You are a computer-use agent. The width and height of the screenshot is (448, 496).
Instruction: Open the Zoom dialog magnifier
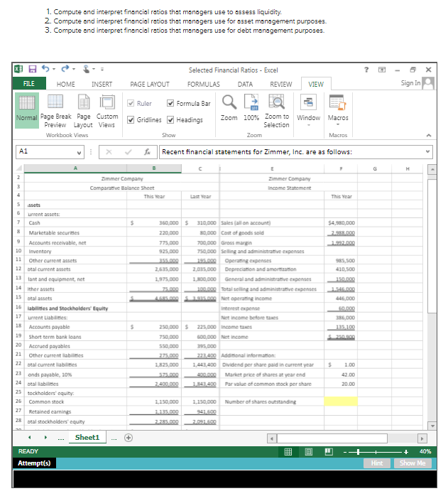pyautogui.click(x=229, y=108)
